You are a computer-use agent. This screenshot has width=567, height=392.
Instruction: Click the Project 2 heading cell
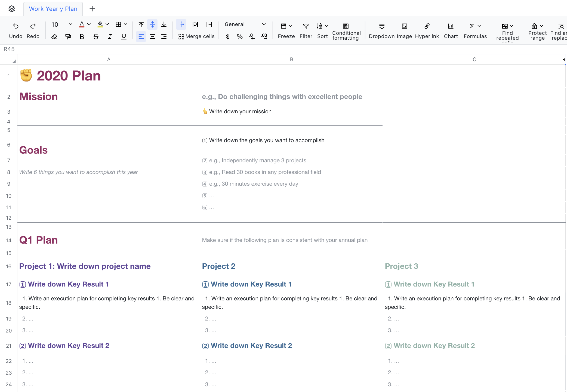click(291, 266)
